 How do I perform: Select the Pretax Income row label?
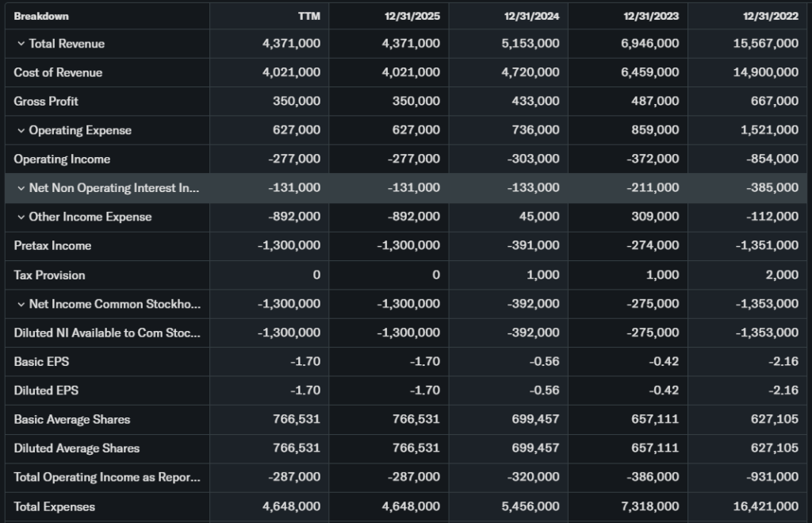[x=52, y=246]
